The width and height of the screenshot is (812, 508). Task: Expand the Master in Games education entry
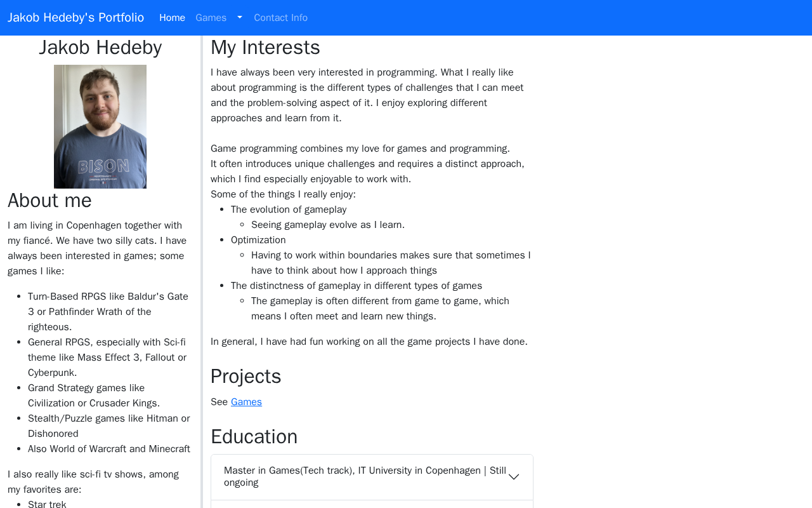[365, 476]
